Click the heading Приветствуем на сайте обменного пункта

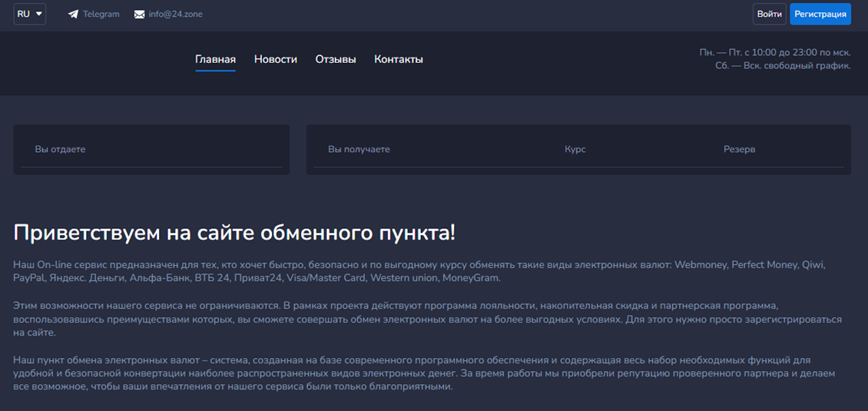(x=234, y=233)
